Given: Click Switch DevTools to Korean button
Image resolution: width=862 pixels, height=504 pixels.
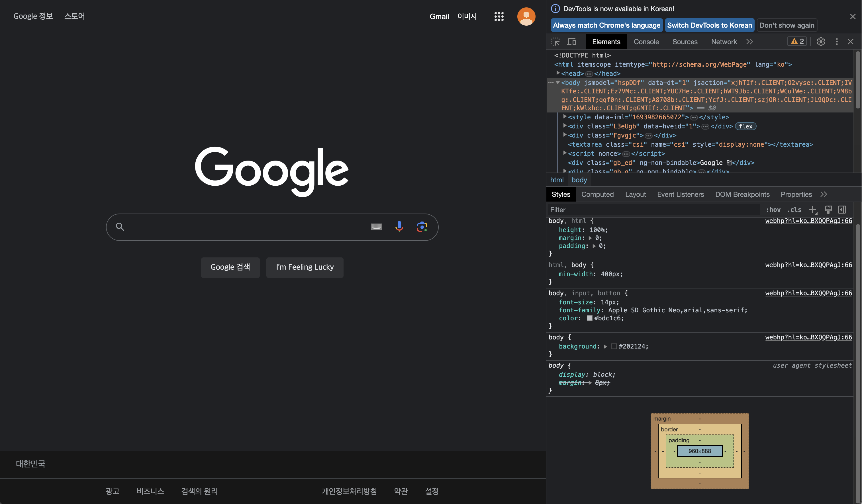Looking at the screenshot, I should 709,25.
